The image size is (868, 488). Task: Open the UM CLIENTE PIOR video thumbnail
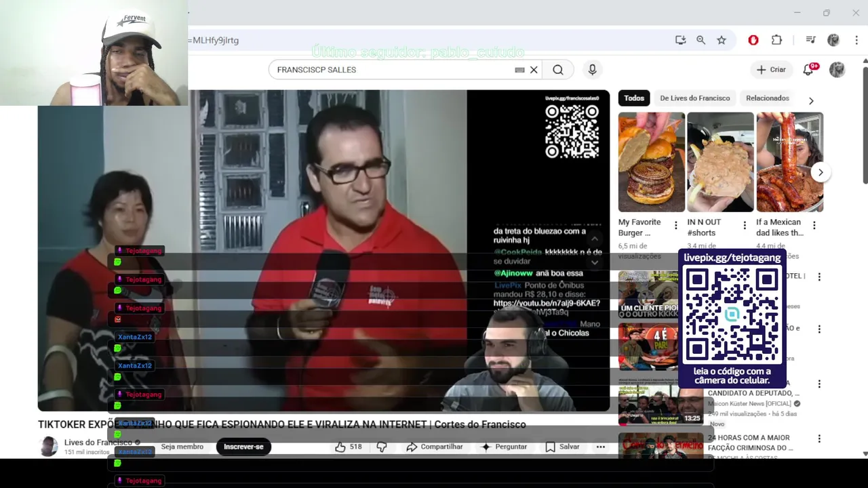tap(648, 293)
